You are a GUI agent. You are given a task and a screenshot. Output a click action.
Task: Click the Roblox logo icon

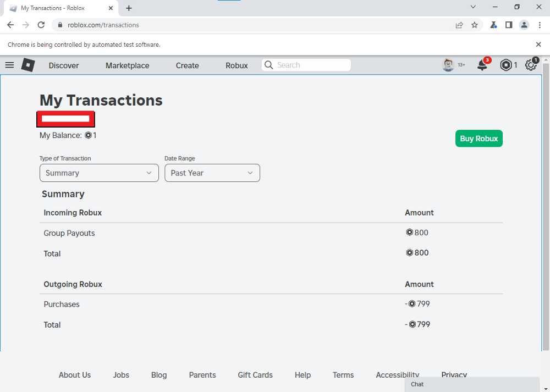(28, 65)
